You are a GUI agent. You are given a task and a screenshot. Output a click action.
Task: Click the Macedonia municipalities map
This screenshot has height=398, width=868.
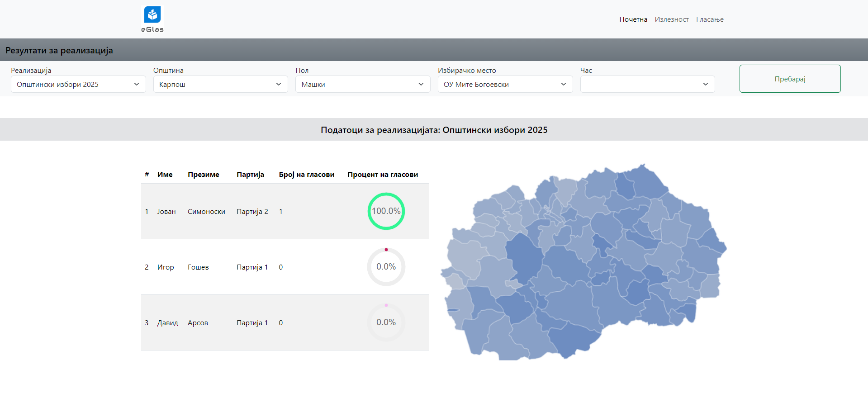(x=583, y=262)
